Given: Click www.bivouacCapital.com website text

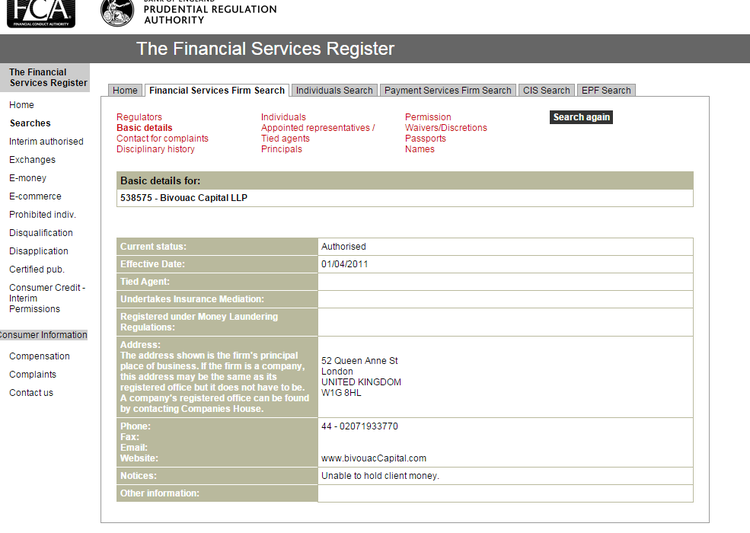Looking at the screenshot, I should pyautogui.click(x=374, y=458).
